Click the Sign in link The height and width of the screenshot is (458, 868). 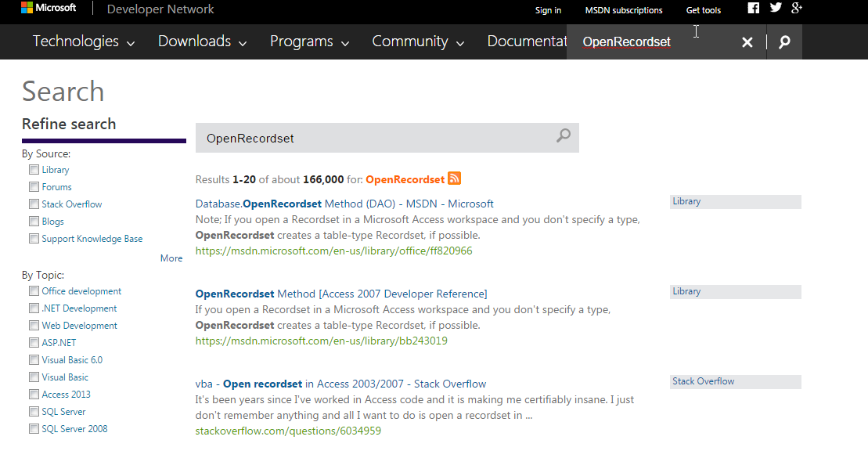pos(548,10)
